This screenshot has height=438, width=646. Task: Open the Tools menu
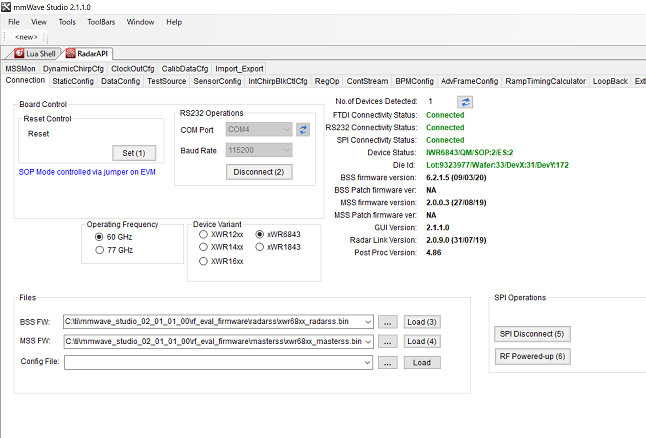(x=67, y=22)
